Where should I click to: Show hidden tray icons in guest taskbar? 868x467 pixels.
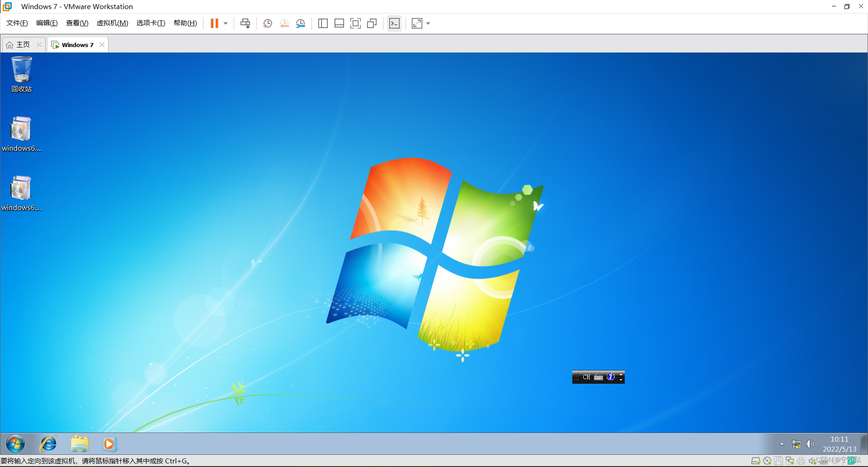coord(782,444)
